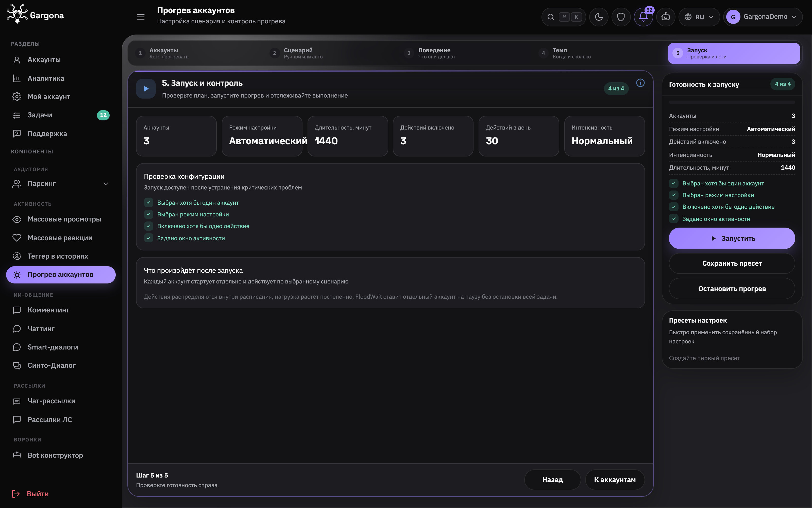
Task: Select Прогрев аккаунтов in sidebar
Action: pyautogui.click(x=61, y=275)
